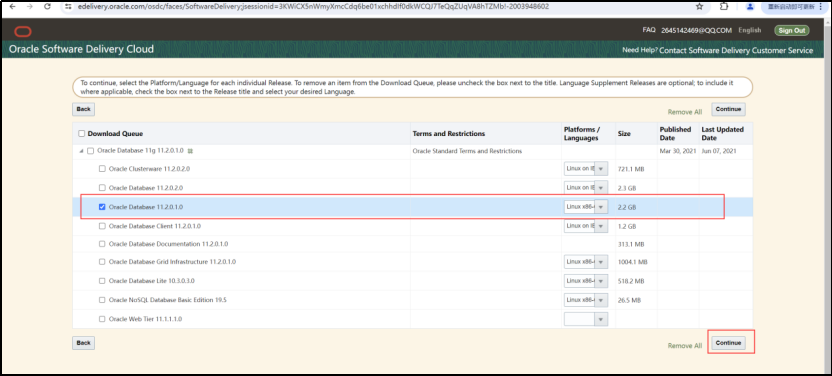Click the Published Date column header
This screenshot has height=376, width=832.
675,134
